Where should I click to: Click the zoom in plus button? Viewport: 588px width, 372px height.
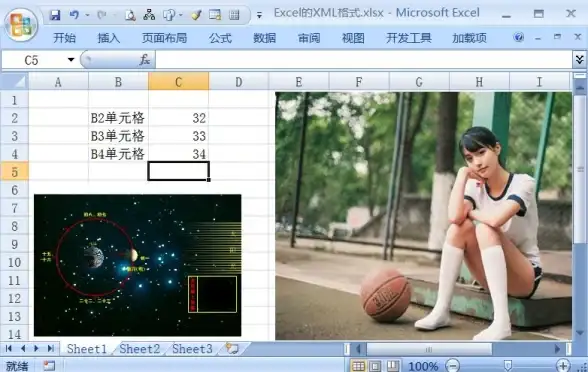[x=563, y=365]
